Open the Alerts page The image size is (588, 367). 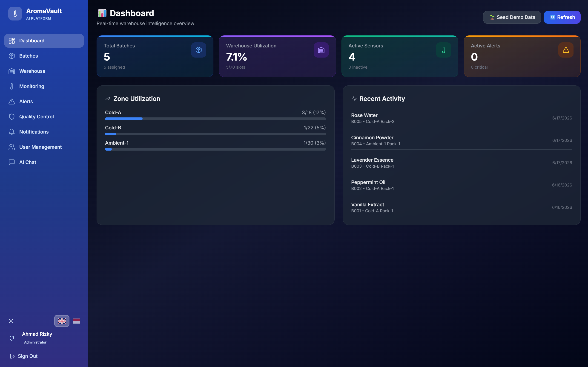click(x=44, y=102)
